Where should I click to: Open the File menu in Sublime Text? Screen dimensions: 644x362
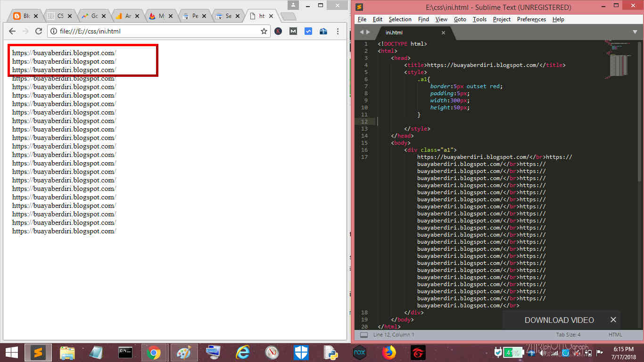tap(362, 19)
